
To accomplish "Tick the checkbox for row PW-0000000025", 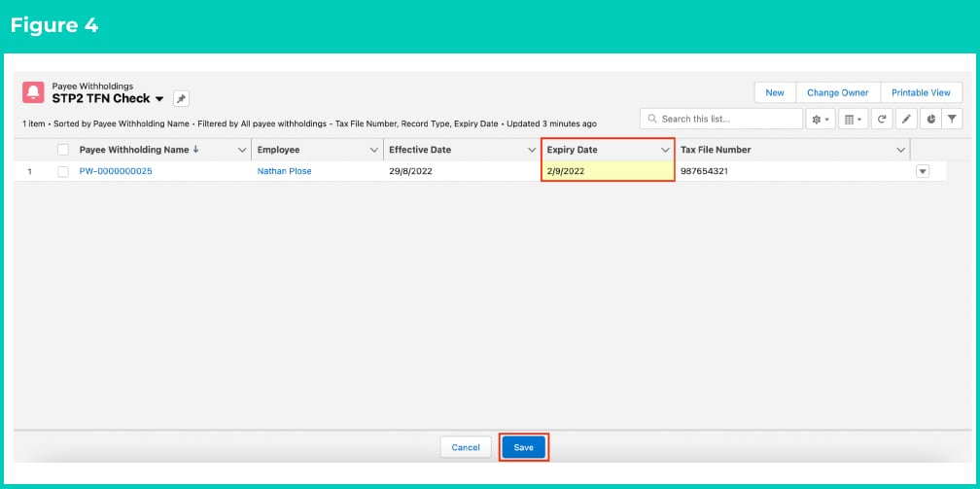I will coord(63,171).
